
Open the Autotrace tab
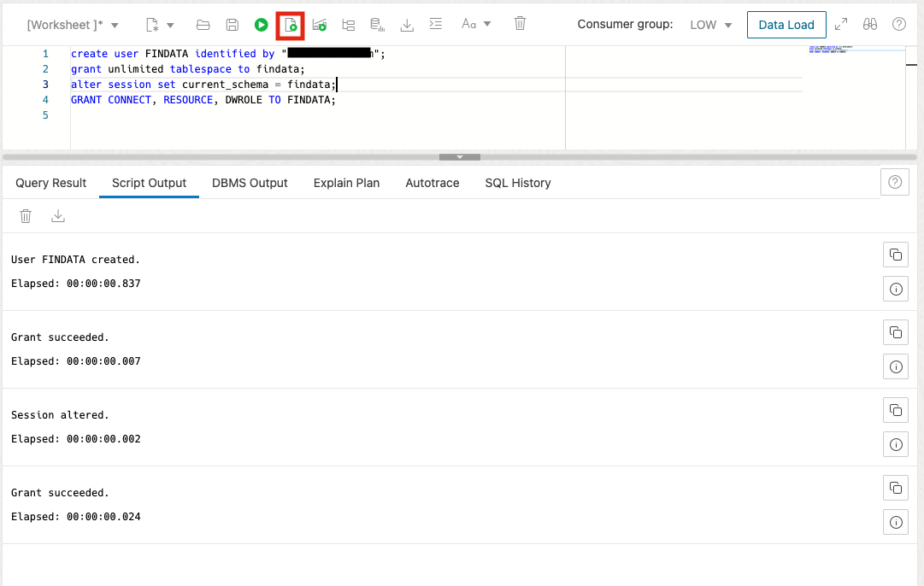click(x=432, y=183)
